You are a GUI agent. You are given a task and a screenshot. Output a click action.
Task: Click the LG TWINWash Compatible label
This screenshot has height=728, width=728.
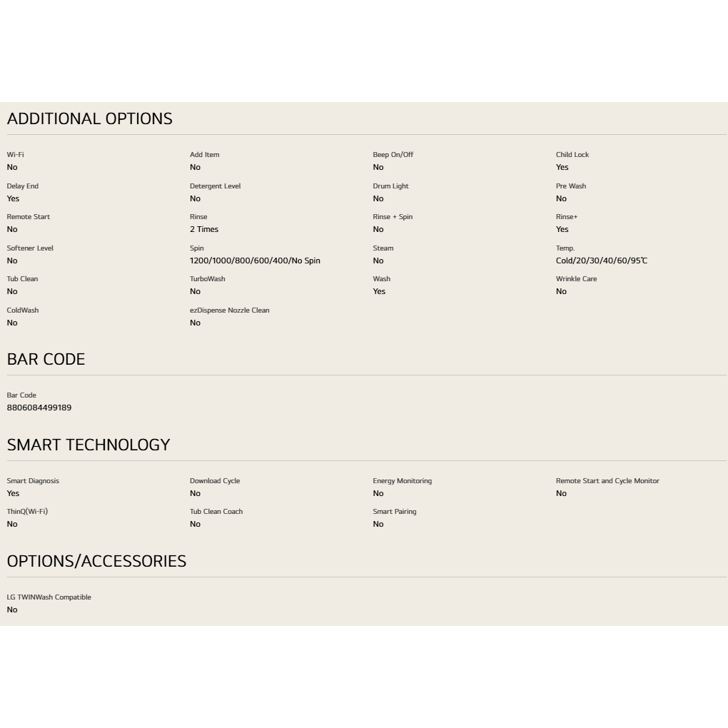click(49, 597)
